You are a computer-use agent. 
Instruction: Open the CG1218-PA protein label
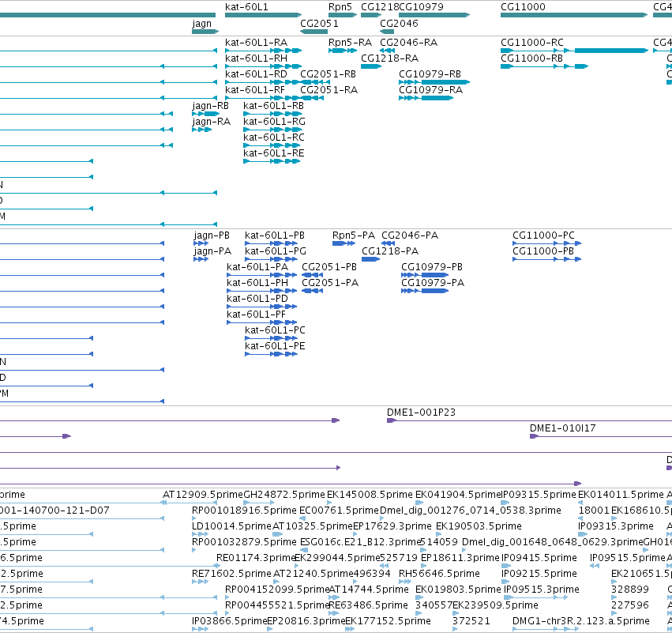(x=390, y=251)
